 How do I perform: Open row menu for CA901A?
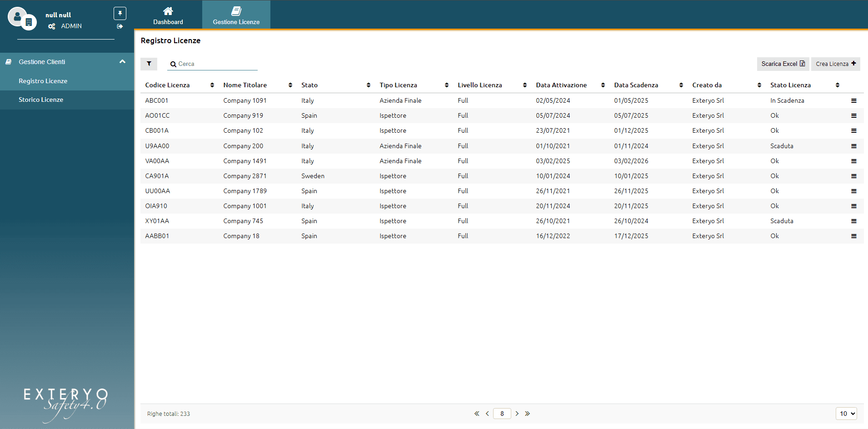tap(854, 176)
